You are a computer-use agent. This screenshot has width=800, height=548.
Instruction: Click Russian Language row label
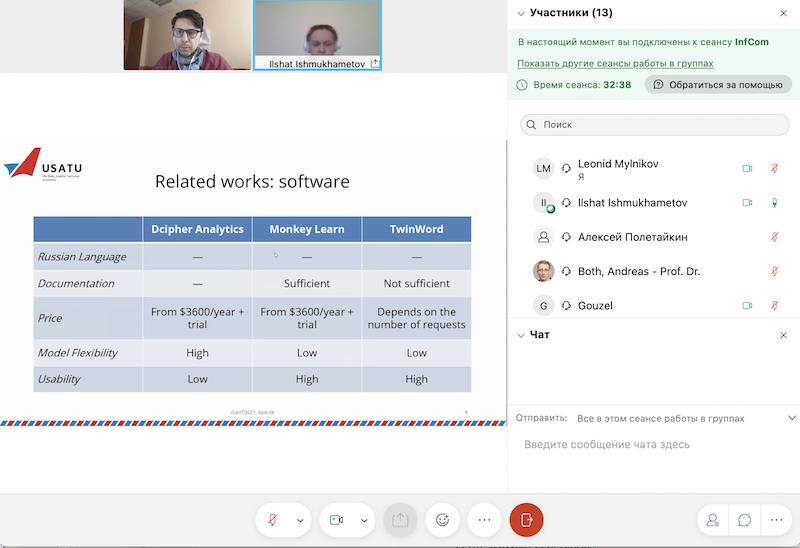[x=82, y=257]
